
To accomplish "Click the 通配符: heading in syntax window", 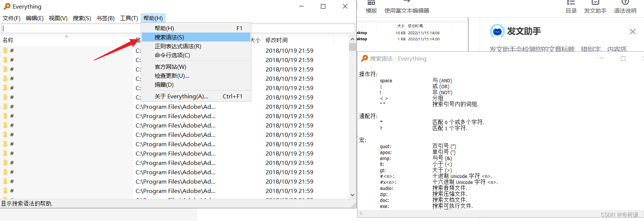I will click(x=368, y=116).
